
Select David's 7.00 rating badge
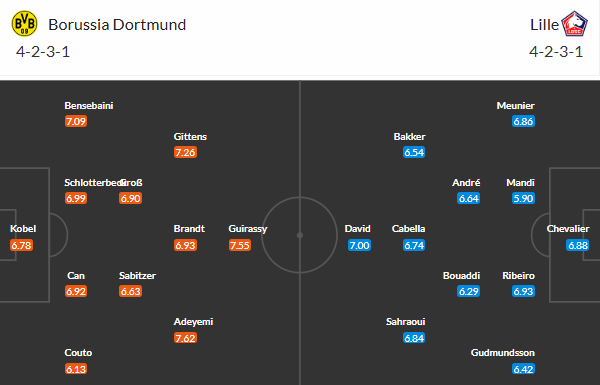click(359, 245)
